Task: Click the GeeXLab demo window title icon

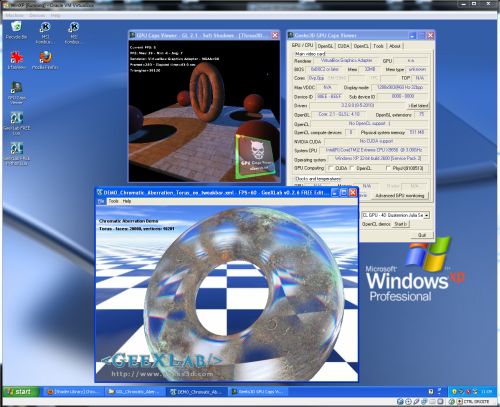Action: pyautogui.click(x=99, y=192)
